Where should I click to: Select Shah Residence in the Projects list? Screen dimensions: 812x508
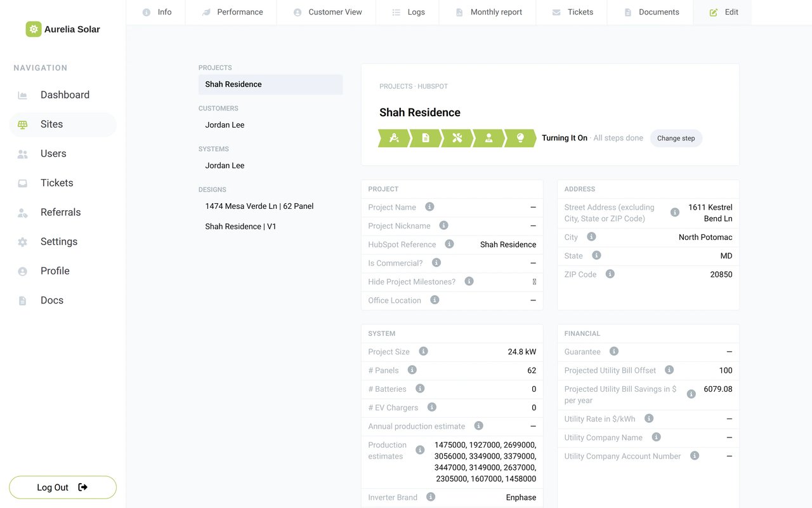point(270,84)
